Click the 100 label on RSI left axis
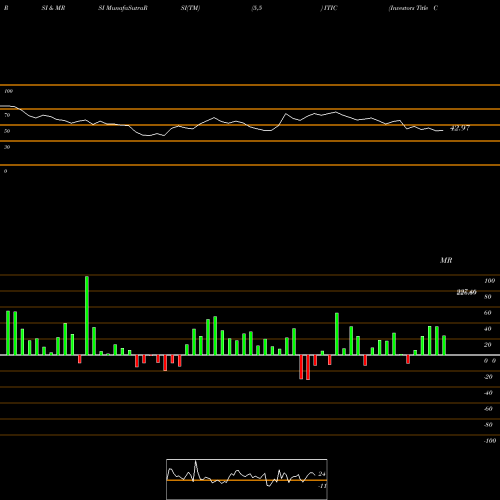Viewport: 500px width, 500px height. [x=8, y=91]
